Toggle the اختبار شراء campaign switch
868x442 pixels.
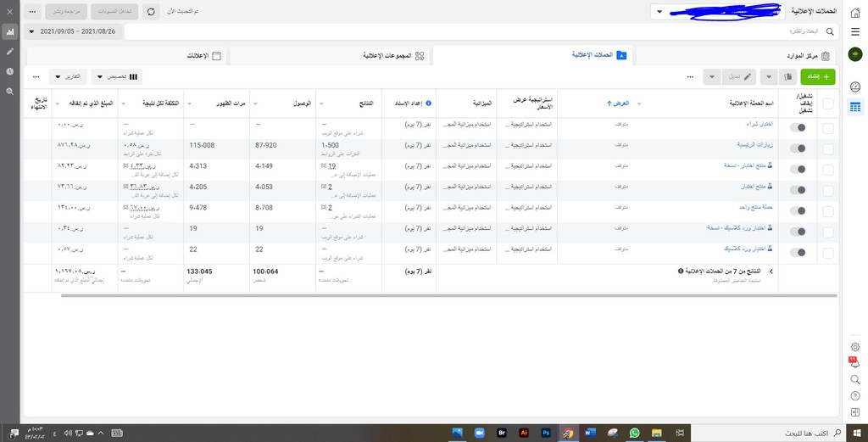tap(798, 127)
